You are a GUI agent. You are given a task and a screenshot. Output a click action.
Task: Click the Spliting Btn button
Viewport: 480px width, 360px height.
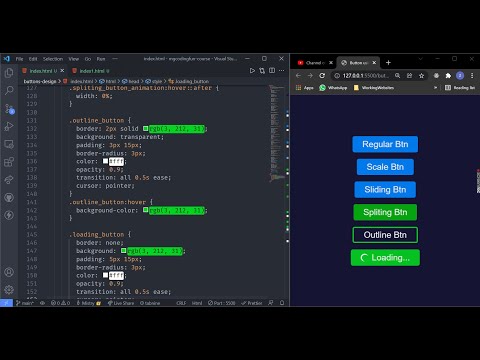[x=385, y=212]
